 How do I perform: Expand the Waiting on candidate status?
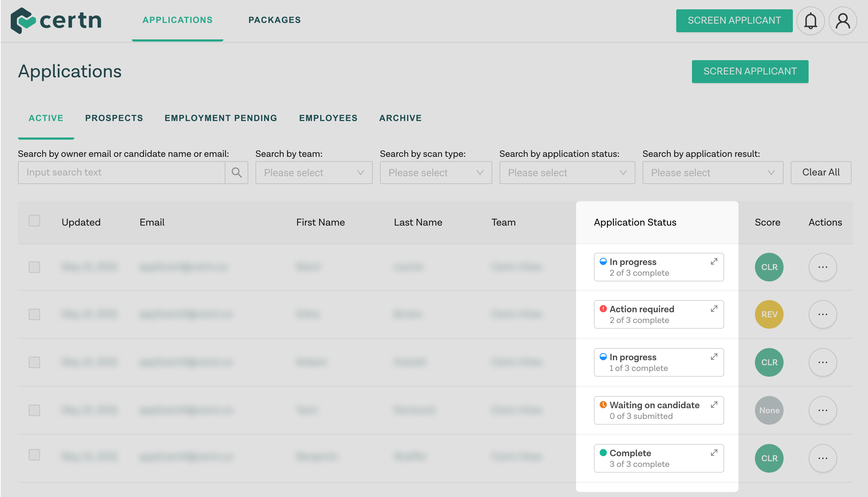tap(714, 405)
